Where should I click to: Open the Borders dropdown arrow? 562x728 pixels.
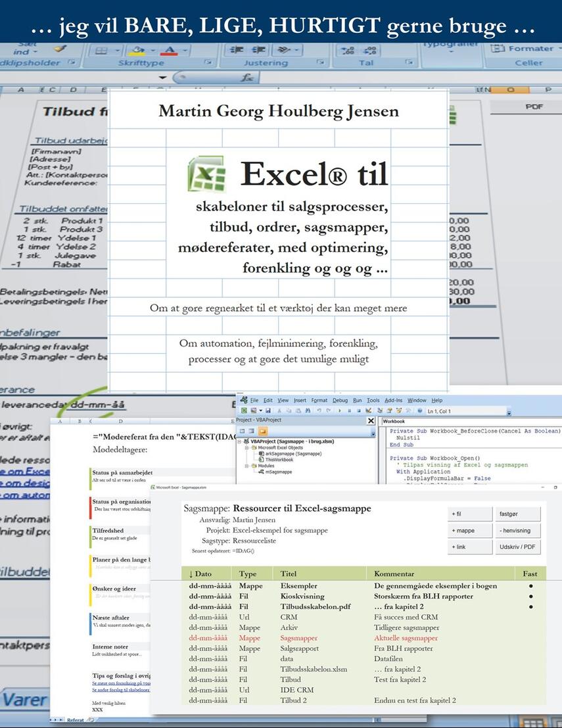(x=118, y=50)
